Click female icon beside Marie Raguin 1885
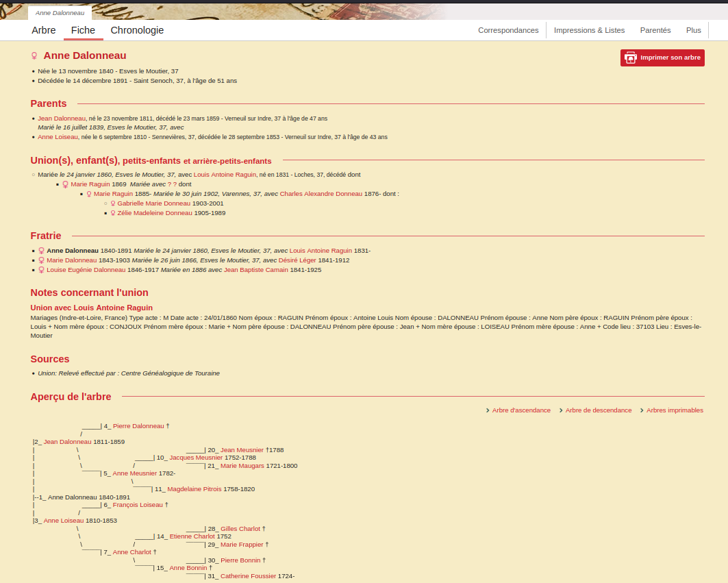 pos(89,194)
